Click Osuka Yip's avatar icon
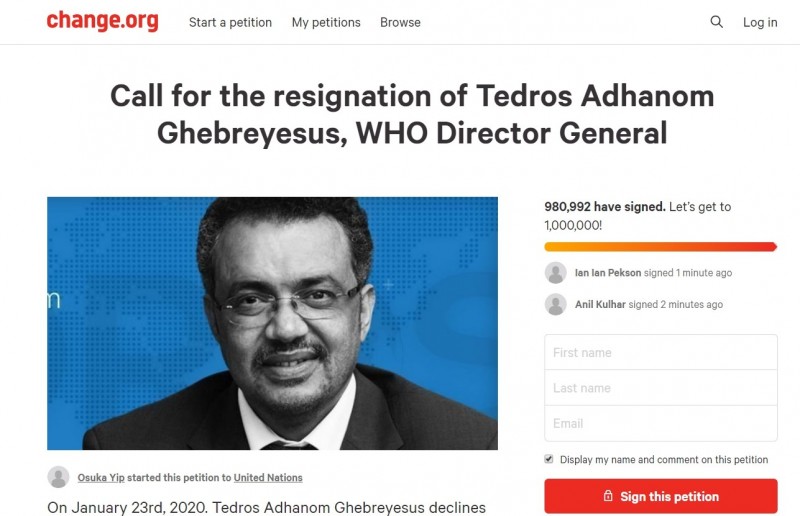800x516 pixels. tap(58, 477)
